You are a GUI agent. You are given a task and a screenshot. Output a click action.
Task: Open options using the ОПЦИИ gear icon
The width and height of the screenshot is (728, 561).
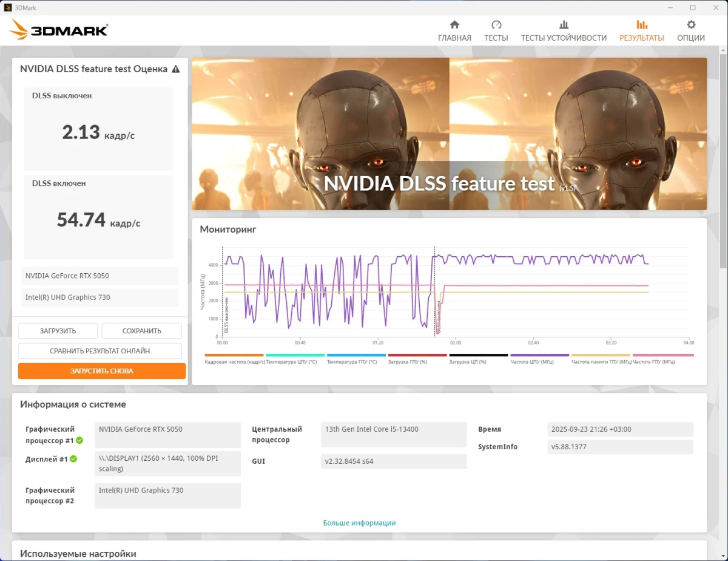tap(690, 25)
